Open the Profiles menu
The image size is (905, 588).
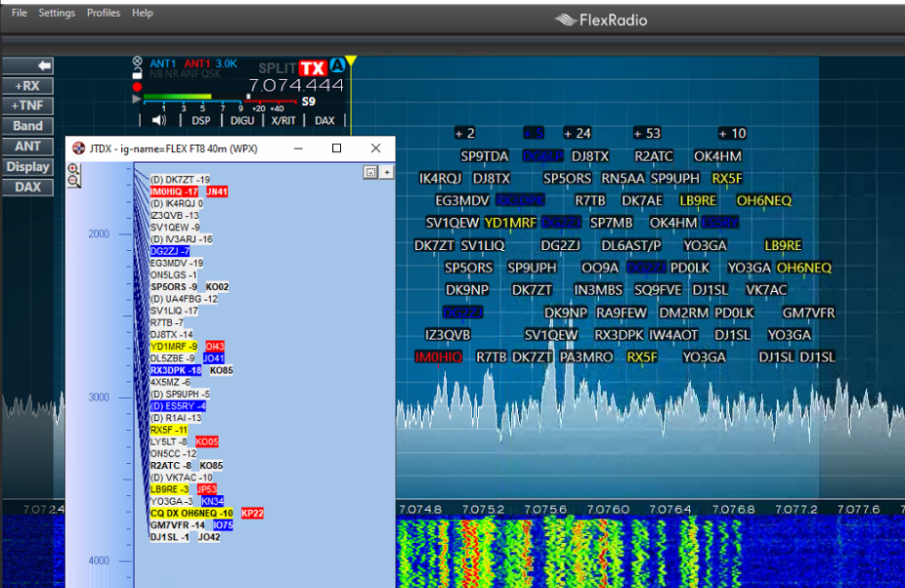point(103,13)
